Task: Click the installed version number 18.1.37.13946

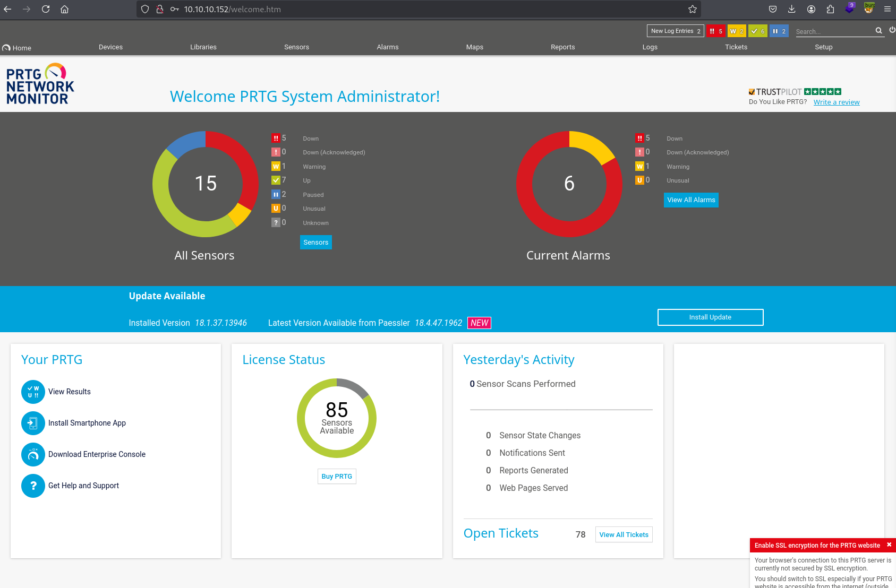Action: [221, 323]
